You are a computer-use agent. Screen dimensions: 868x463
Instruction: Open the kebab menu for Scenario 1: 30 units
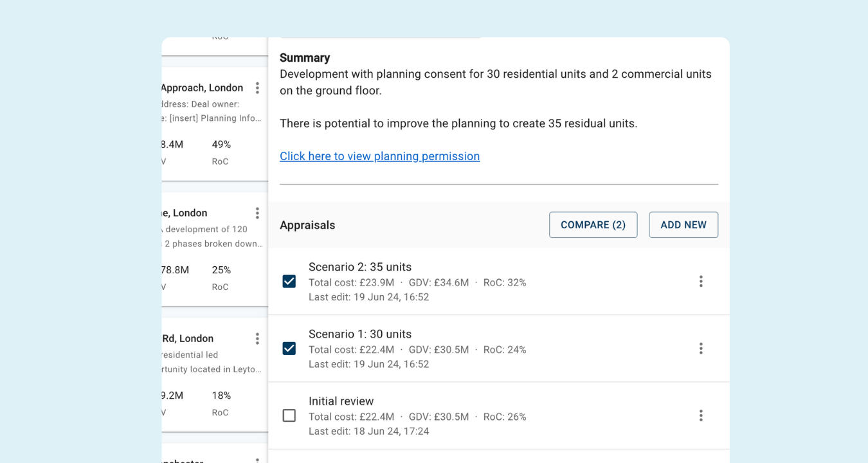click(701, 348)
